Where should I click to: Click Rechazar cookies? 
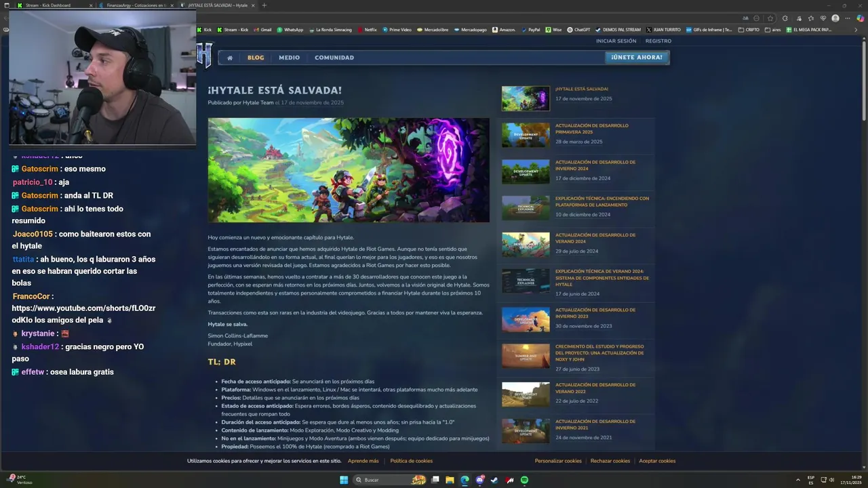click(x=610, y=461)
